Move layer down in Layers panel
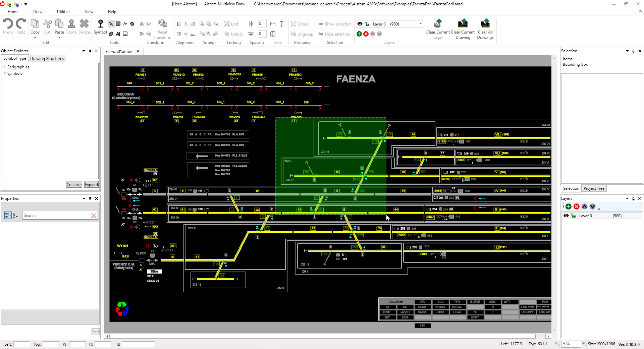Image resolution: width=644 pixels, height=349 pixels. [593, 207]
